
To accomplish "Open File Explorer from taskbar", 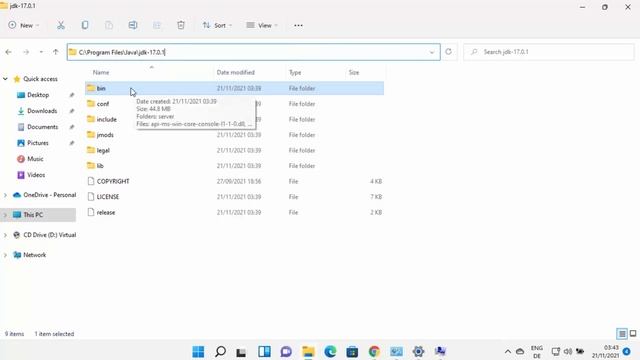I will pyautogui.click(x=308, y=351).
